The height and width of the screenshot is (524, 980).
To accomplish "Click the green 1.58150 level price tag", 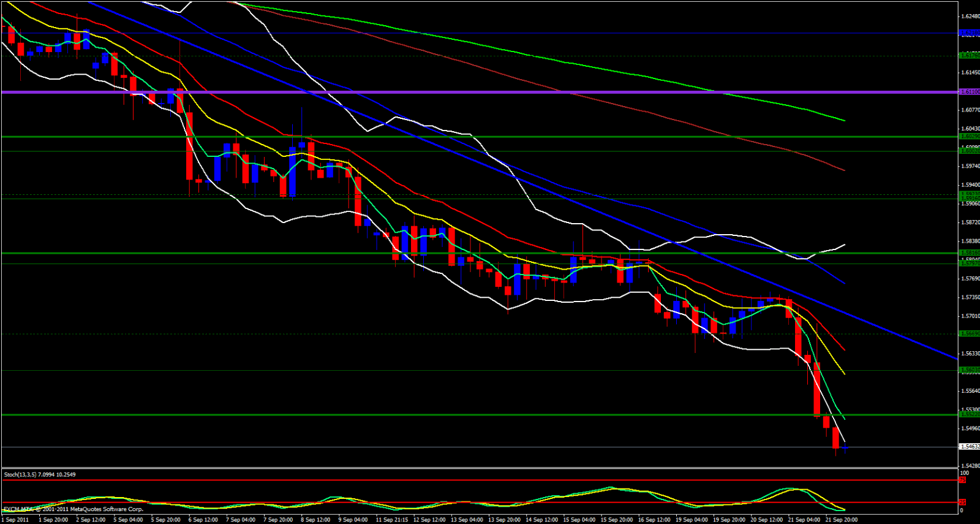I will 970,253.
